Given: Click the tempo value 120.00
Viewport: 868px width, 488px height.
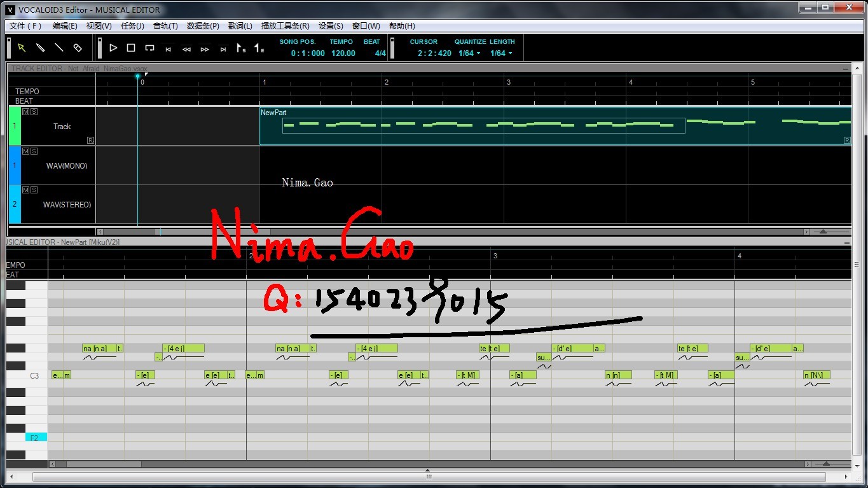Looking at the screenshot, I should click(x=343, y=53).
